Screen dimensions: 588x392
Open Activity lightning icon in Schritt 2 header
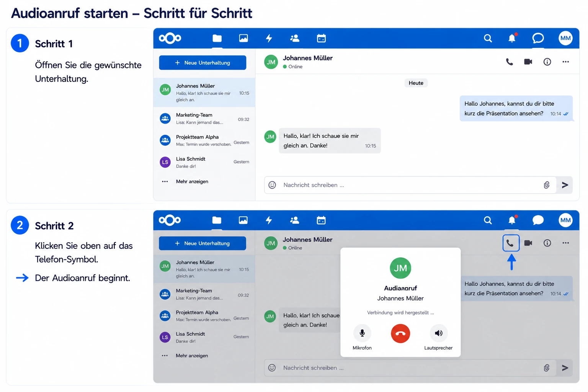click(269, 220)
